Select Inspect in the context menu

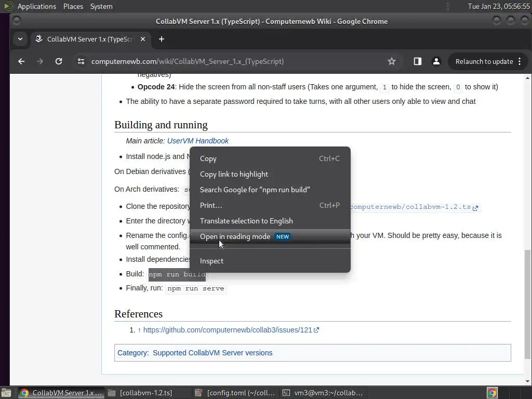click(270, 261)
